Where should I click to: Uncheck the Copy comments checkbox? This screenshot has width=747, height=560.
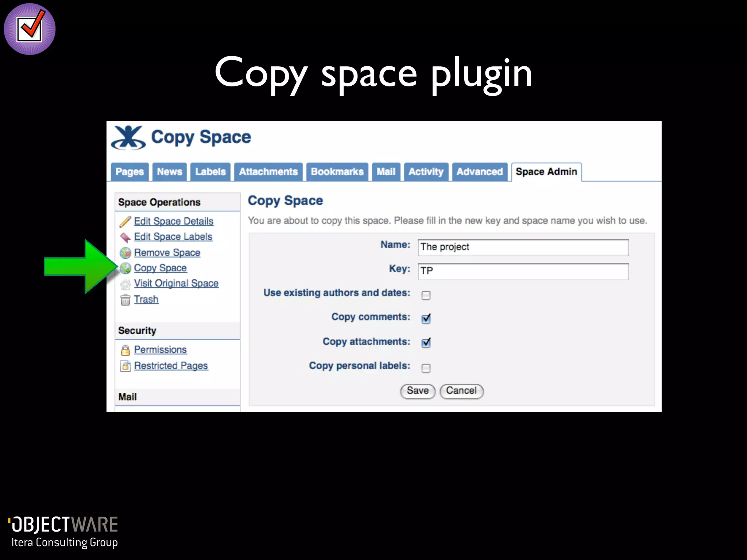[x=426, y=319]
